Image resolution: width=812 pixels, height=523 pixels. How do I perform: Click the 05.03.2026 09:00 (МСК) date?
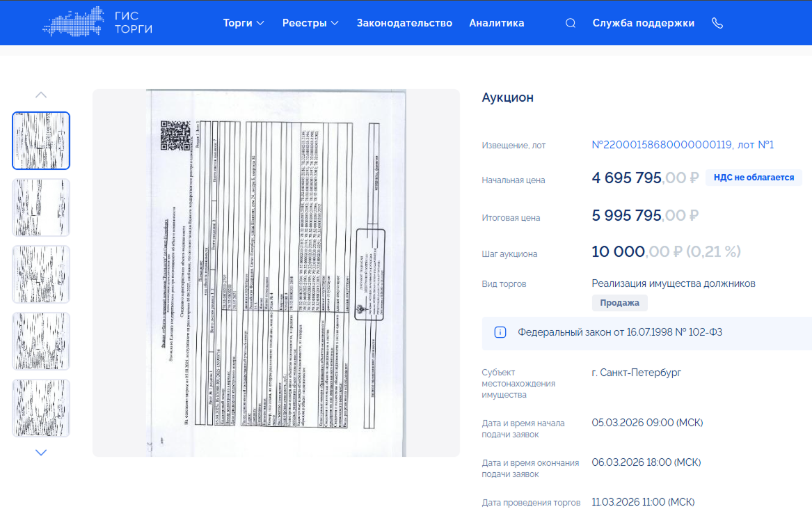[647, 423]
